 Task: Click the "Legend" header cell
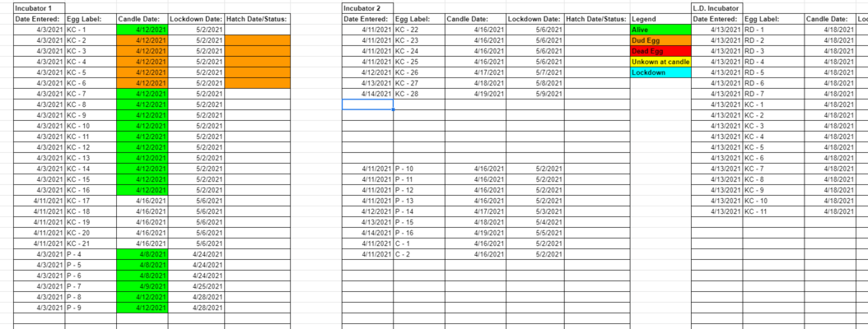click(660, 19)
